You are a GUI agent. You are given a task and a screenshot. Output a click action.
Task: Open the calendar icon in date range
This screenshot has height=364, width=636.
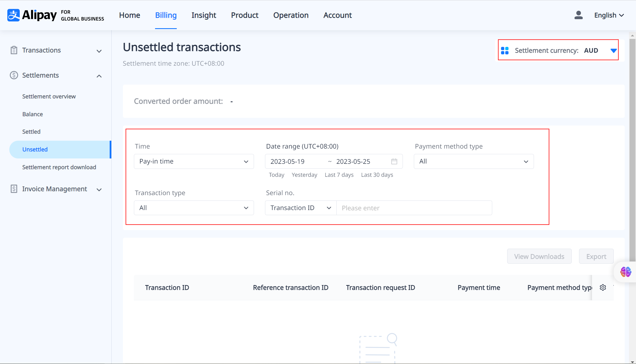tap(394, 162)
